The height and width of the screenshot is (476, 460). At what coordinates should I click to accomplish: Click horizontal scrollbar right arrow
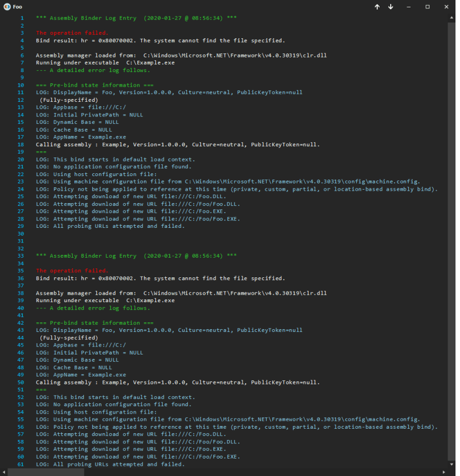444,472
